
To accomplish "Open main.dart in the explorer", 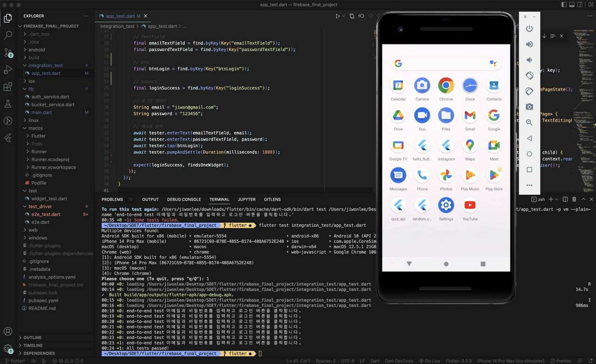I will pos(55,113).
